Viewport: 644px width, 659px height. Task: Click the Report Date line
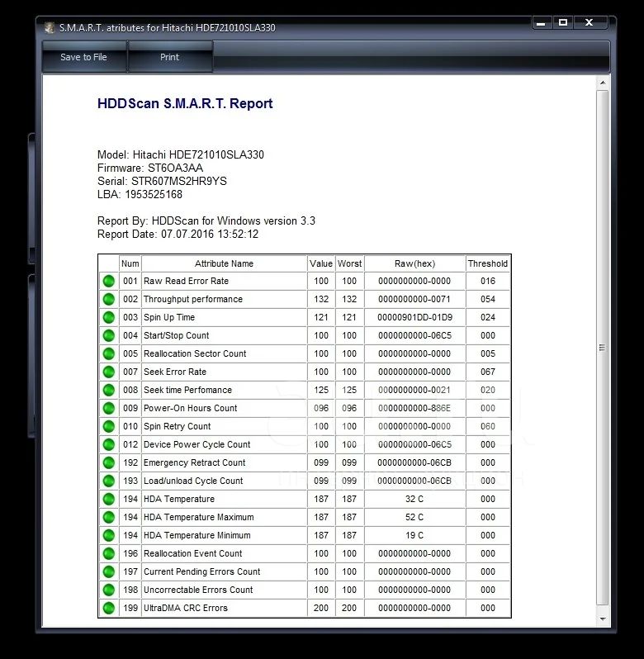click(178, 234)
